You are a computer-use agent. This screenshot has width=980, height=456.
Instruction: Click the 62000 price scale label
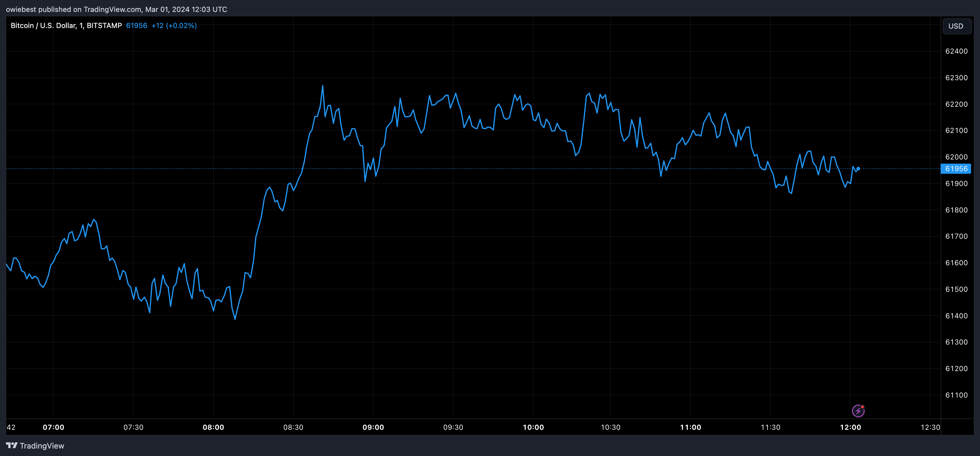coord(956,157)
